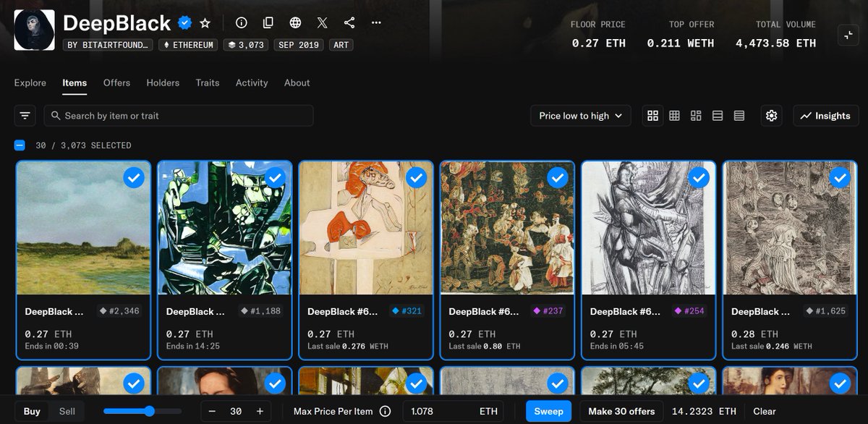Open the About tab
This screenshot has width=868, height=424.
tap(297, 83)
